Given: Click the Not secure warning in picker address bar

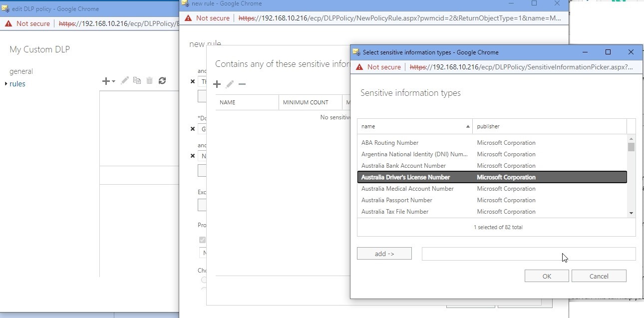Looking at the screenshot, I should coord(378,67).
